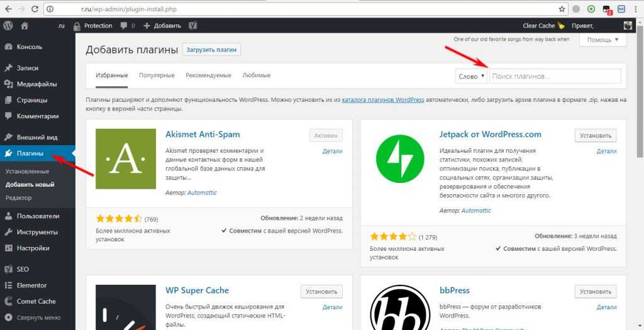Open Плагины in the sidebar
The width and height of the screenshot is (644, 330).
tap(37, 153)
